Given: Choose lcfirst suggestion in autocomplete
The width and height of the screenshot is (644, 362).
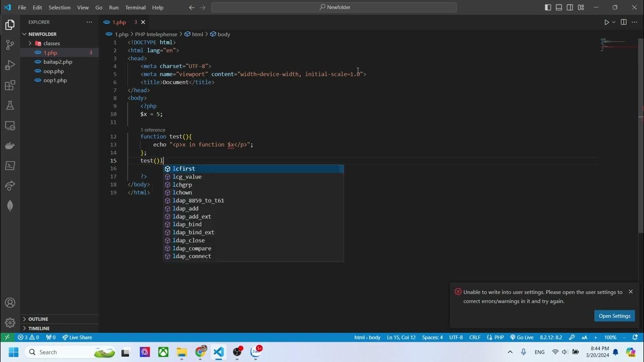Looking at the screenshot, I should click(254, 168).
